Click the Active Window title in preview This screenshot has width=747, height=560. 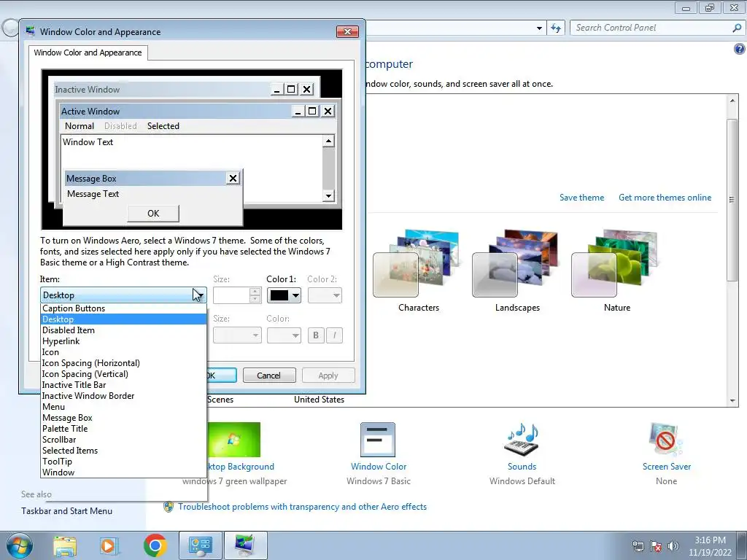(x=90, y=112)
